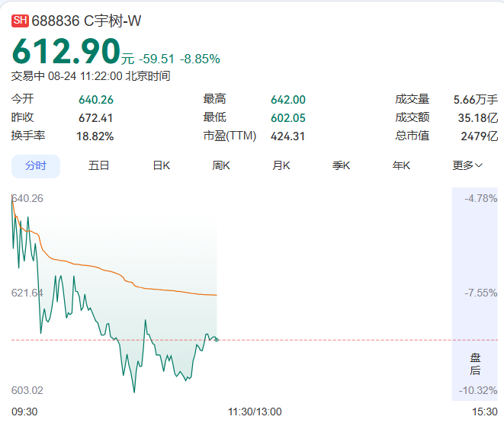Open the 月K monthly candlestick tab
Image resolution: width=504 pixels, height=426 pixels.
point(281,166)
